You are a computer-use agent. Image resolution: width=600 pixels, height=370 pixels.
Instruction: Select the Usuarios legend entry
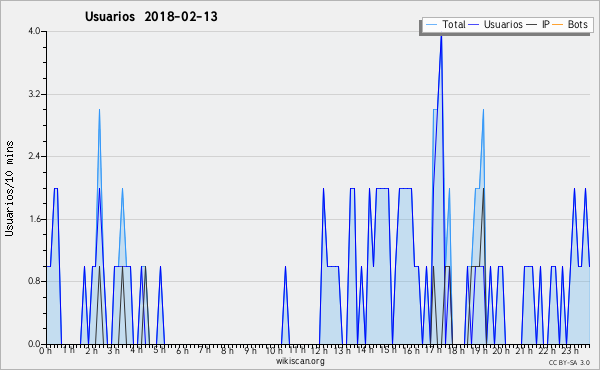pyautogui.click(x=496, y=24)
